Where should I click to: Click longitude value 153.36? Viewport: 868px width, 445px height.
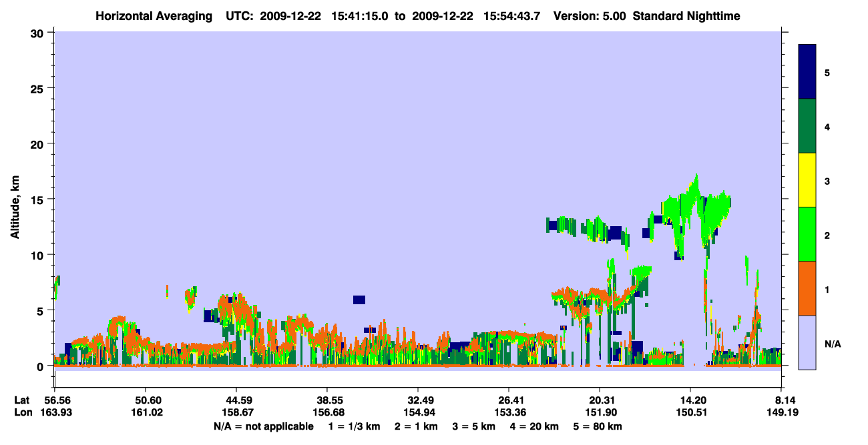coord(509,412)
